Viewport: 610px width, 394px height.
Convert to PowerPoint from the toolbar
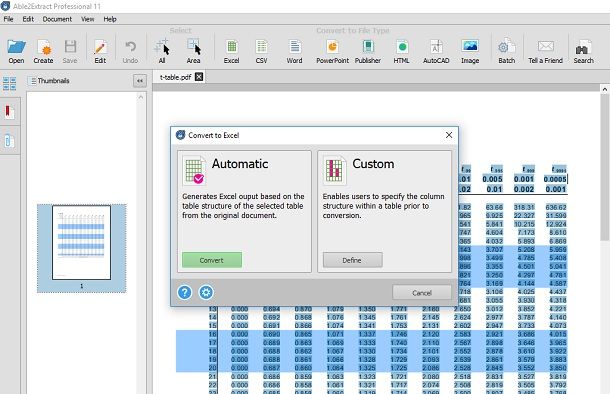click(x=333, y=51)
